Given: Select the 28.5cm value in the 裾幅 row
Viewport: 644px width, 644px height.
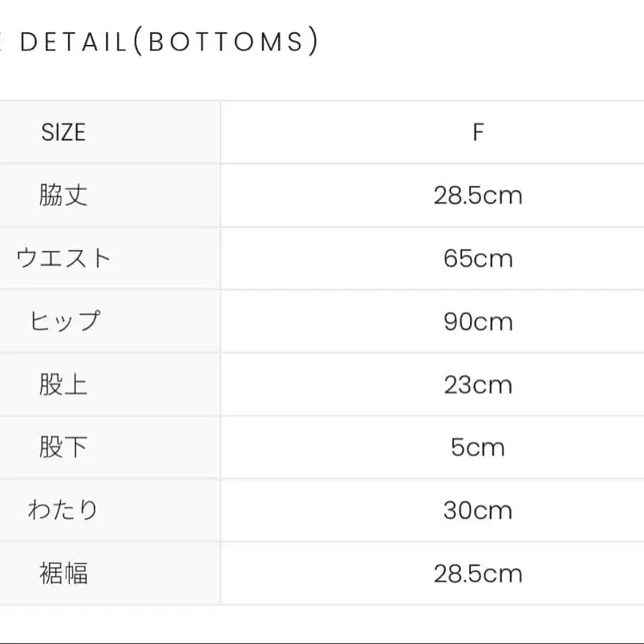Looking at the screenshot, I should tap(478, 573).
